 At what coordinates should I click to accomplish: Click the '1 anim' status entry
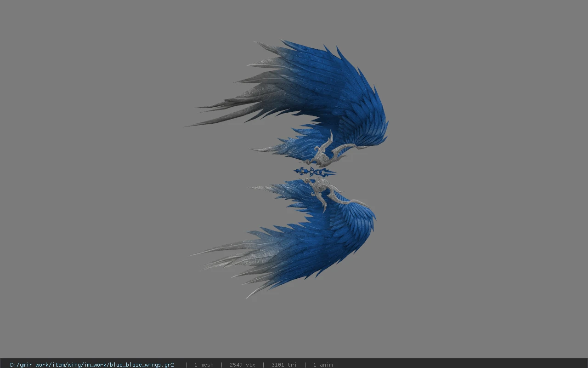tap(323, 365)
